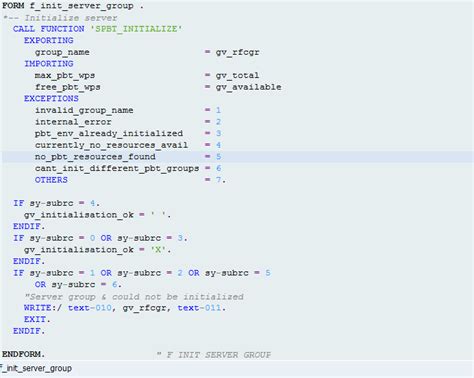Viewport: 474px width, 378px height.
Task: Click max_pbt_wps parameter
Action: click(65, 75)
